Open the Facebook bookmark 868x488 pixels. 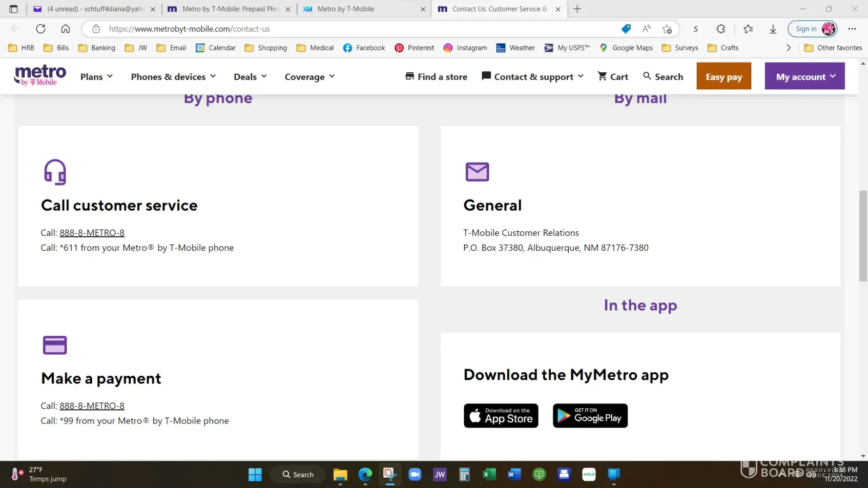(364, 48)
